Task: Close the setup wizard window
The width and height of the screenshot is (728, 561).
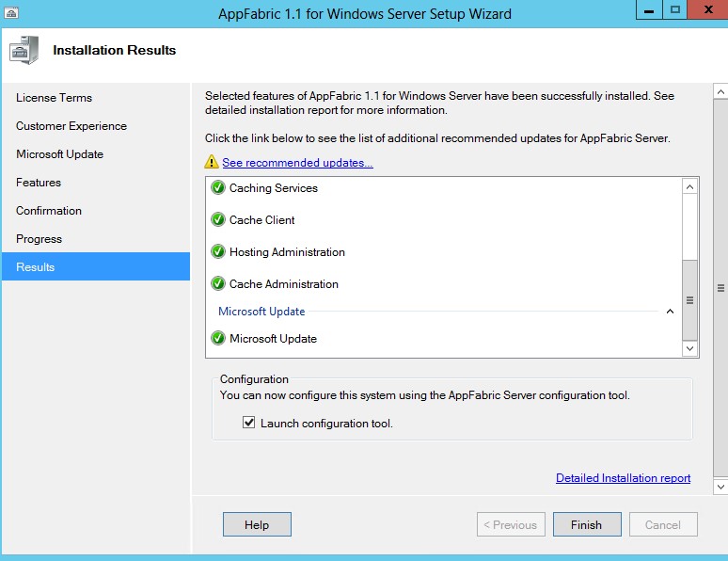Action: [708, 9]
